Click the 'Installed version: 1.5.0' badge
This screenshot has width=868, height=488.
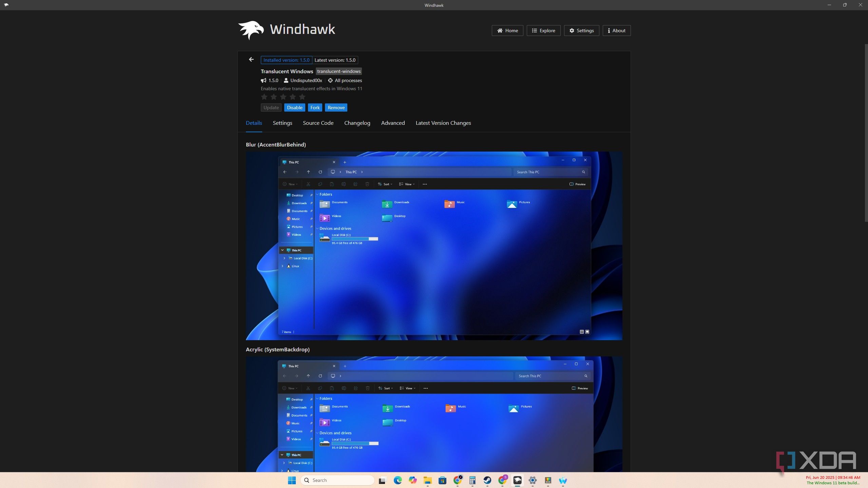click(286, 60)
